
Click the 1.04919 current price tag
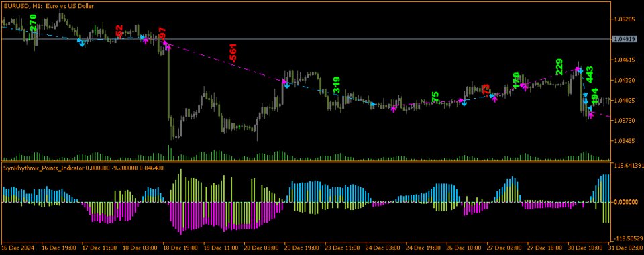point(623,39)
